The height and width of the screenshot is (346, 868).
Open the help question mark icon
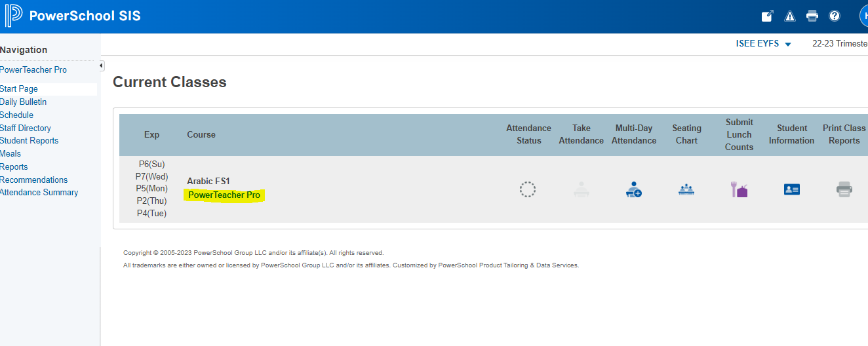[x=835, y=16]
